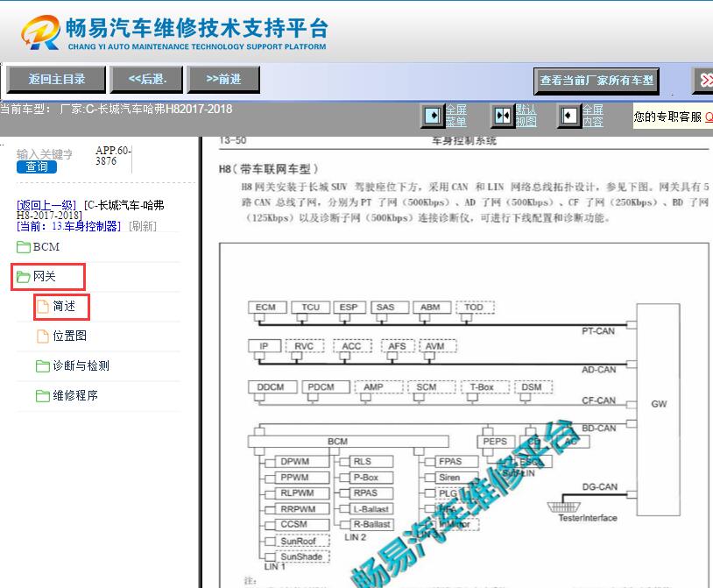Open the 全屏菜单 link
Image resolution: width=713 pixels, height=588 pixels.
[x=456, y=116]
